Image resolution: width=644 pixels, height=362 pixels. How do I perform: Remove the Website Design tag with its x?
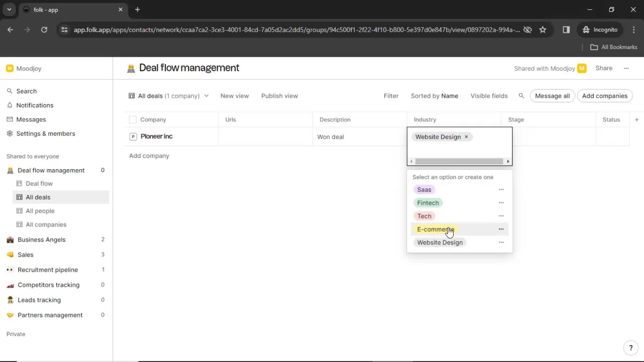(466, 137)
